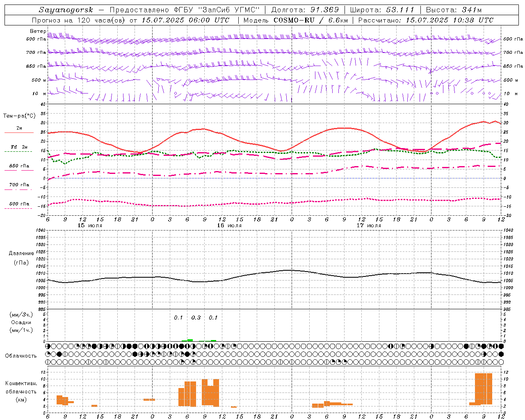The height and width of the screenshot is (420, 525).
Task: Click the computed time 15.07.2025 10:38 UTC
Action: pos(450,20)
